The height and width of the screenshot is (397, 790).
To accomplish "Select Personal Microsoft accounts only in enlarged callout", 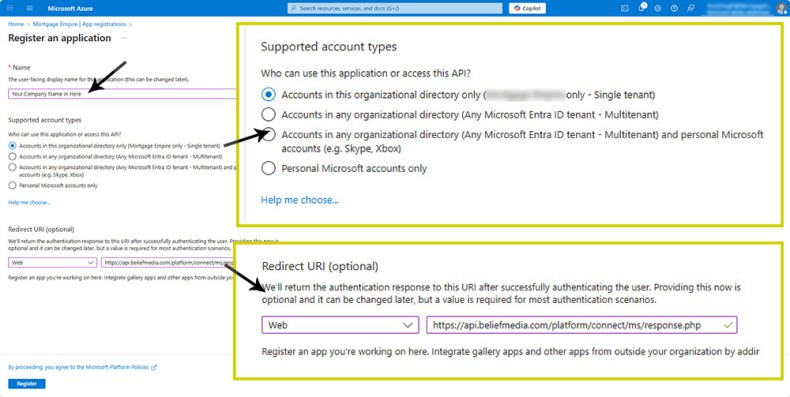I will point(269,168).
